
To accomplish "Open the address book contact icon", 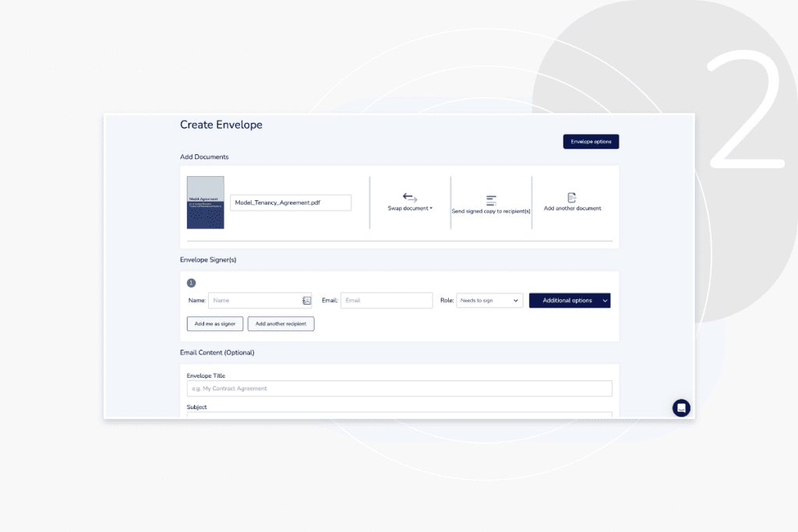I will tap(306, 301).
